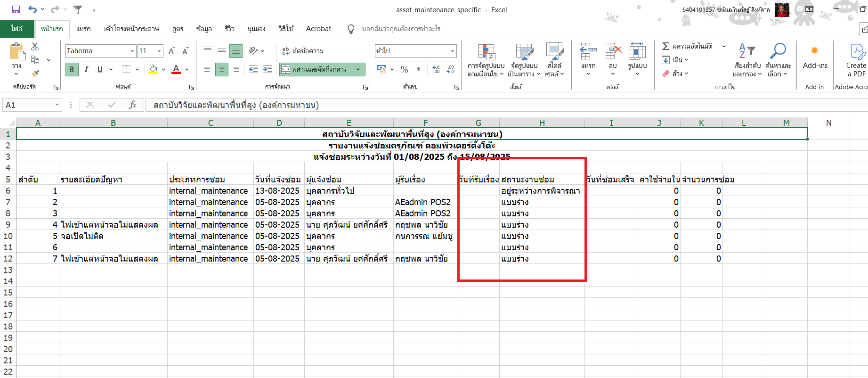Open the Name Box dropdown arrow
The image size is (868, 378).
pos(57,105)
